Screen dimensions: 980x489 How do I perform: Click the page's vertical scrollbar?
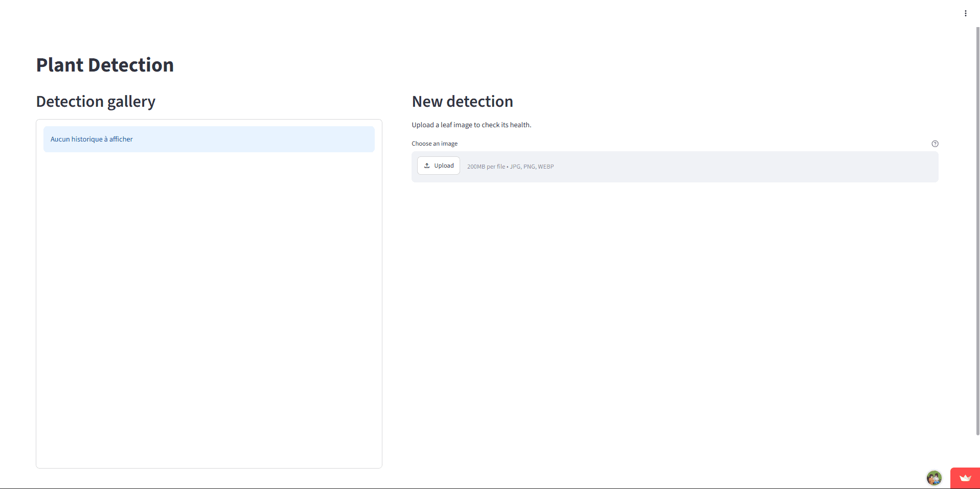(x=977, y=230)
